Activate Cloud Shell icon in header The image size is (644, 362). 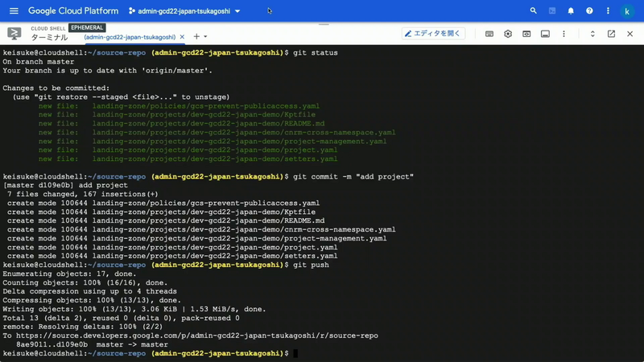click(x=552, y=10)
